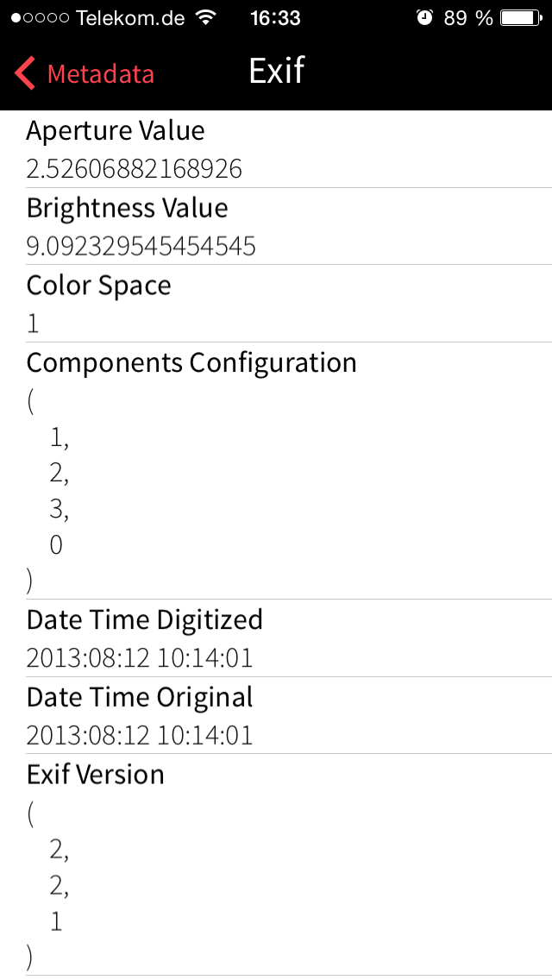Screen dimensions: 552x980
Task: Tap the brightness number 9.092329545454545
Action: [141, 247]
